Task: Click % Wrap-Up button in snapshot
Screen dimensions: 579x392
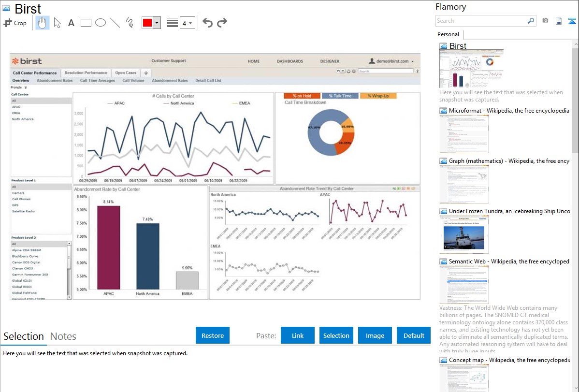Action: 378,96
